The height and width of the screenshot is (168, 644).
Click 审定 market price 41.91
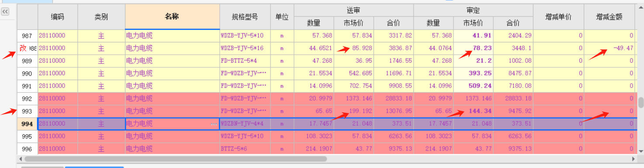point(473,35)
